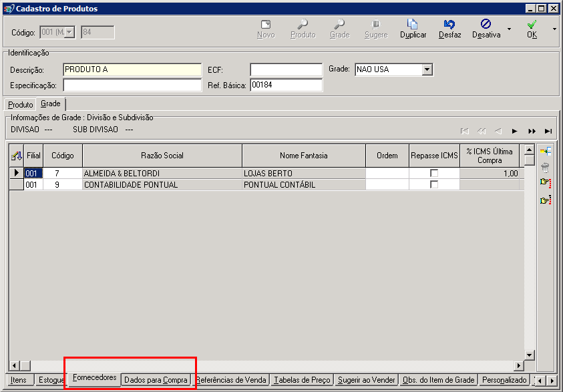Open the Sugerir ao Vender tab
Screen dimensions: 563x392
point(366,380)
